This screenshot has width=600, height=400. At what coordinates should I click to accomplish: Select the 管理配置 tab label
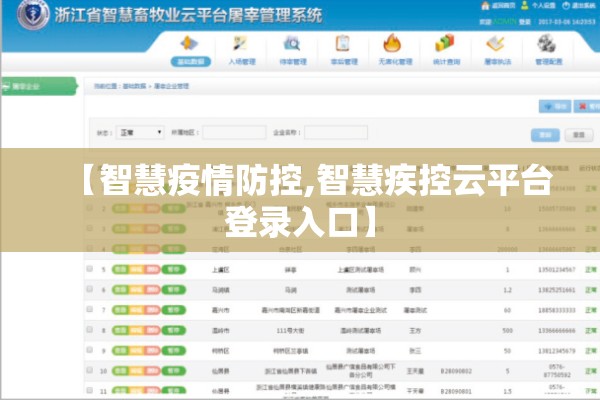(x=549, y=62)
